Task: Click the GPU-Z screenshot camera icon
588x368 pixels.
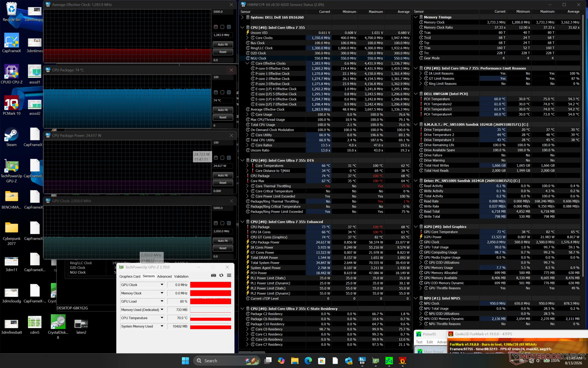Action: coord(213,275)
